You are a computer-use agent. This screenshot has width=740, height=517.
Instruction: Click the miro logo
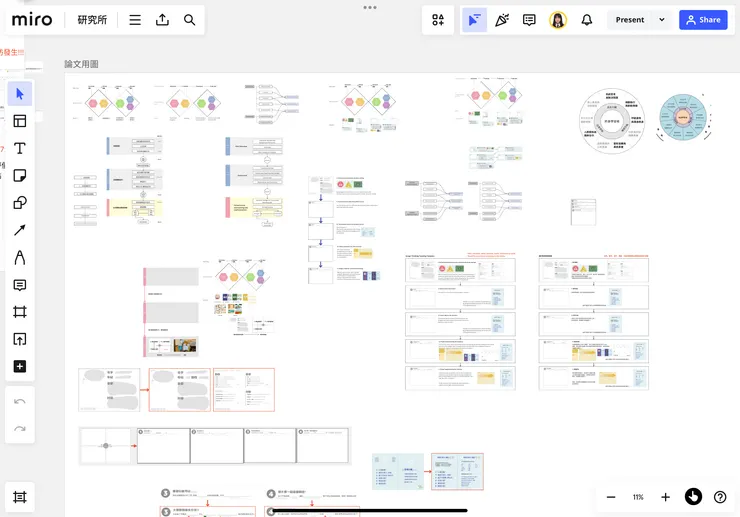point(32,20)
